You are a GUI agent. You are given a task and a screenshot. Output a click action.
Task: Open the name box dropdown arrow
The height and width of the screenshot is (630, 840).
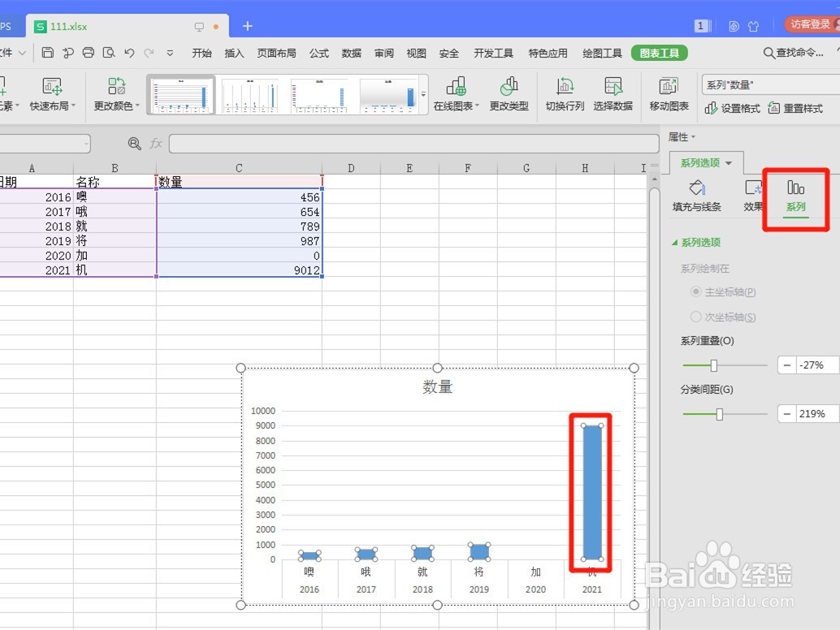(x=86, y=144)
